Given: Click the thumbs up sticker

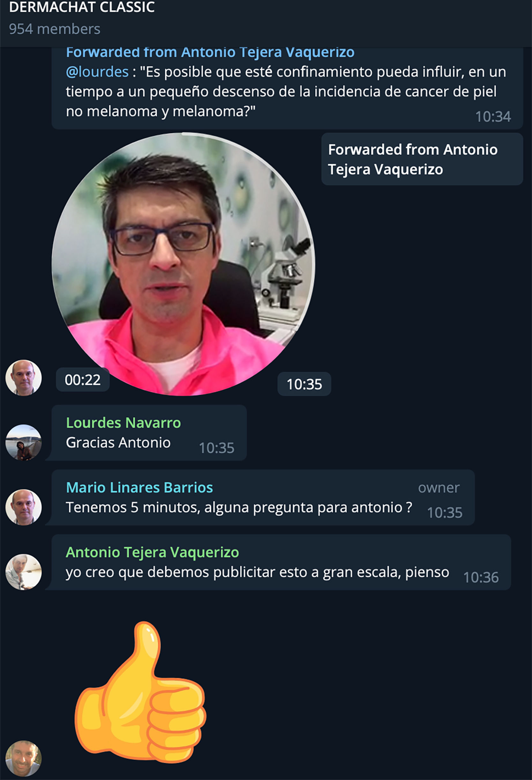Looking at the screenshot, I should click(x=140, y=692).
